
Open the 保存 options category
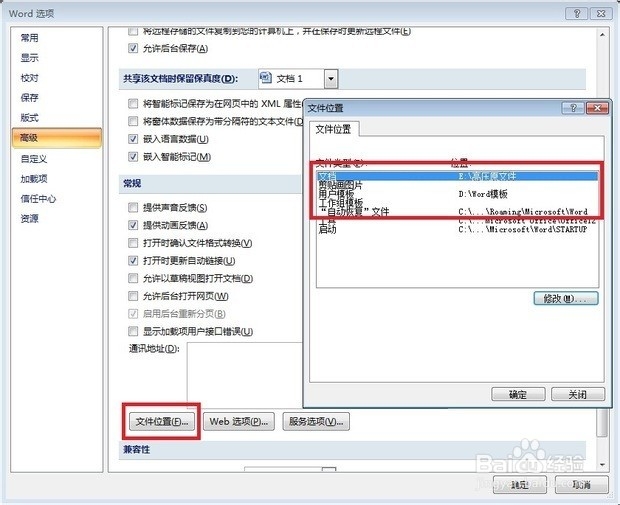click(x=30, y=98)
